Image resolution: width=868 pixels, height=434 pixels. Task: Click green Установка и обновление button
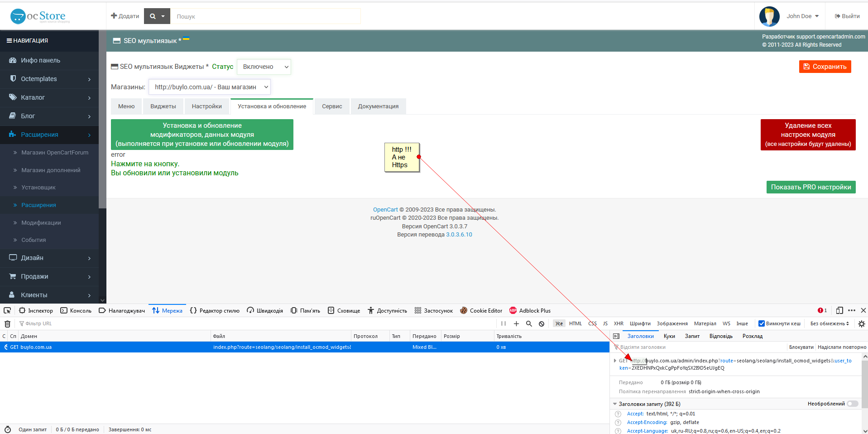pyautogui.click(x=202, y=135)
